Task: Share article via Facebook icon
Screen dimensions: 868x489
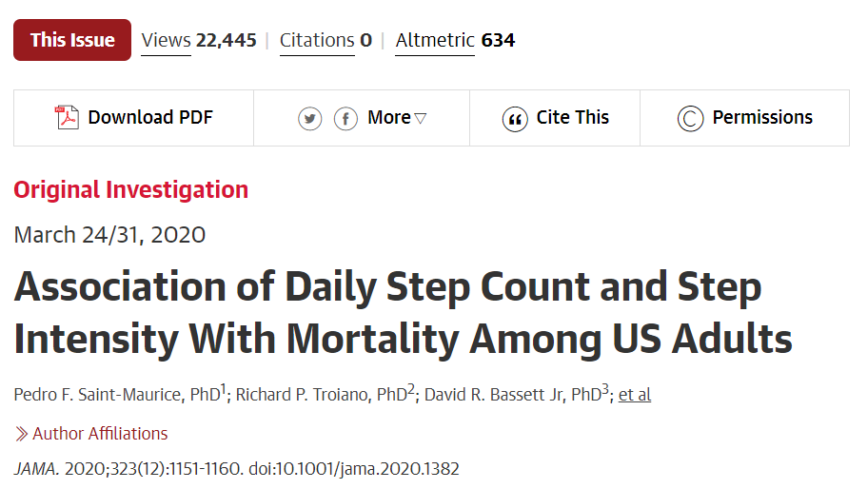Action: point(345,119)
